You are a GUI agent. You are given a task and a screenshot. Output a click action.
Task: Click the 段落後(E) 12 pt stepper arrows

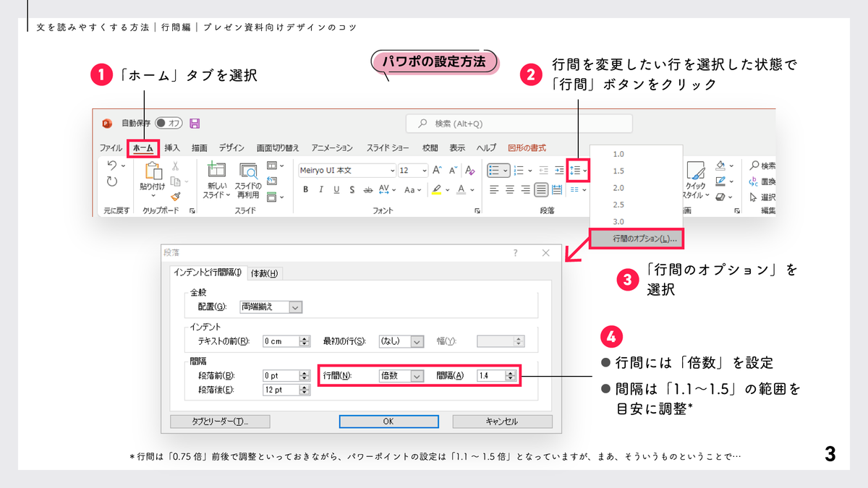coord(305,390)
